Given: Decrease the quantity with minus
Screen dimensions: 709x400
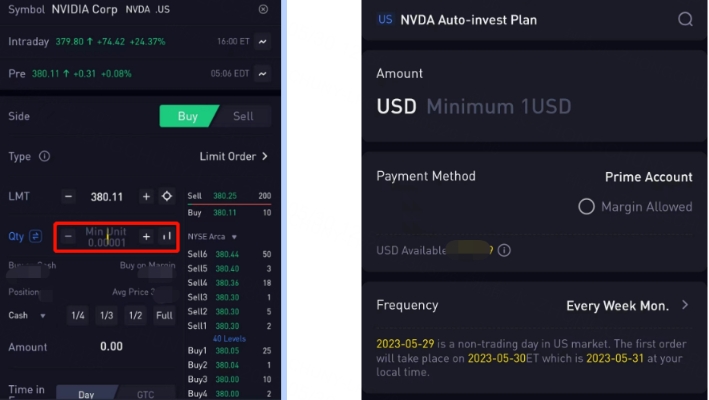Looking at the screenshot, I should click(68, 236).
